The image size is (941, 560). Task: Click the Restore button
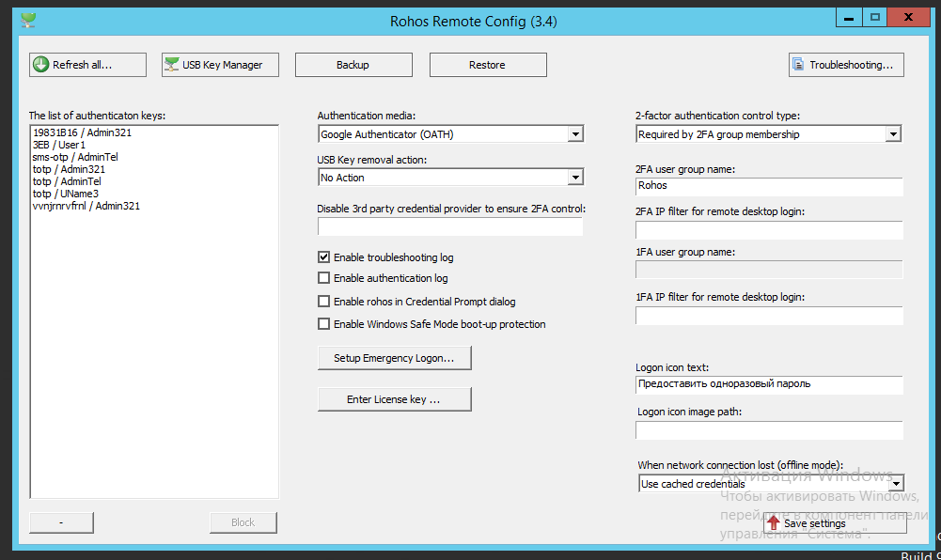click(x=488, y=65)
